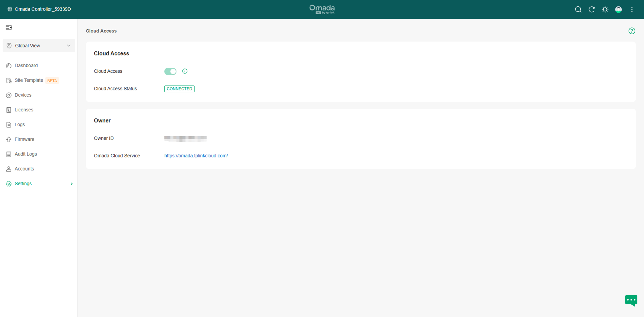This screenshot has height=317, width=644.
Task: Open the search function
Action: 578,9
